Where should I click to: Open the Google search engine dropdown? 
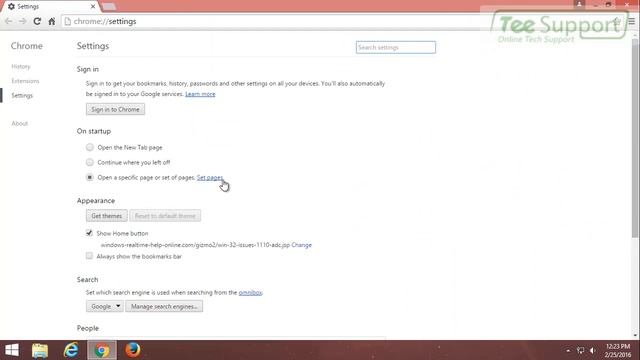point(104,307)
